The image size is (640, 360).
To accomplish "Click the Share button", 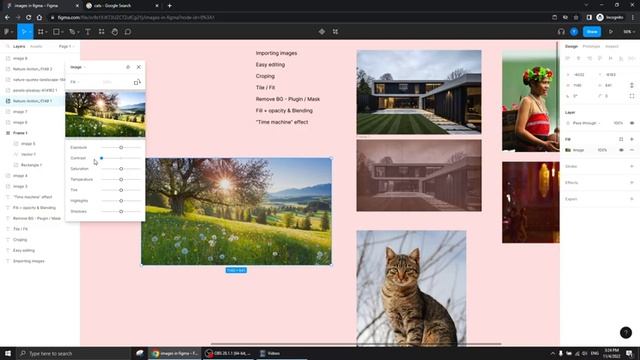I will [x=592, y=32].
